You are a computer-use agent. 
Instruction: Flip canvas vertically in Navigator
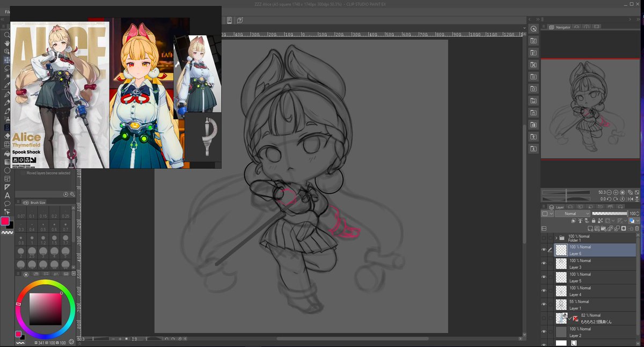(636, 199)
